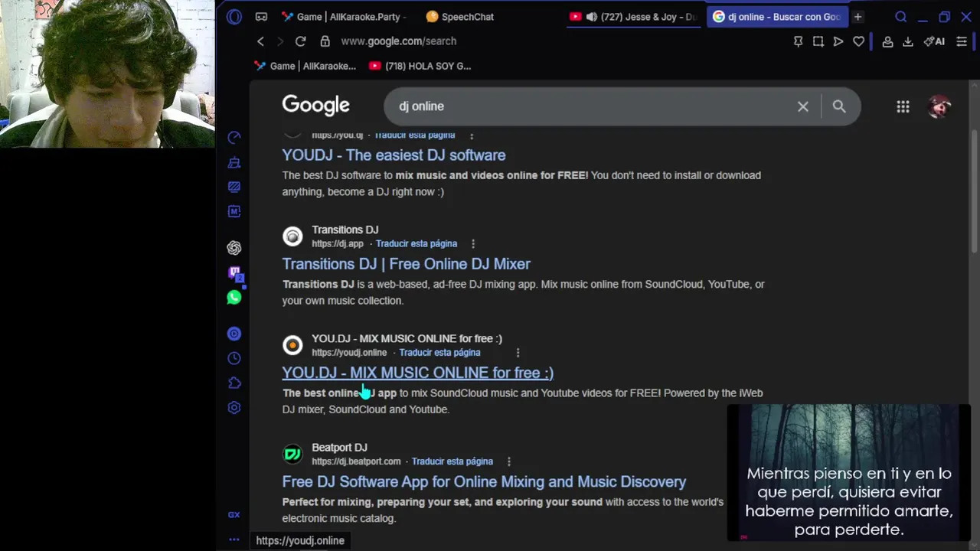Click the padlock site info icon
This screenshot has height=551, width=980.
(325, 41)
